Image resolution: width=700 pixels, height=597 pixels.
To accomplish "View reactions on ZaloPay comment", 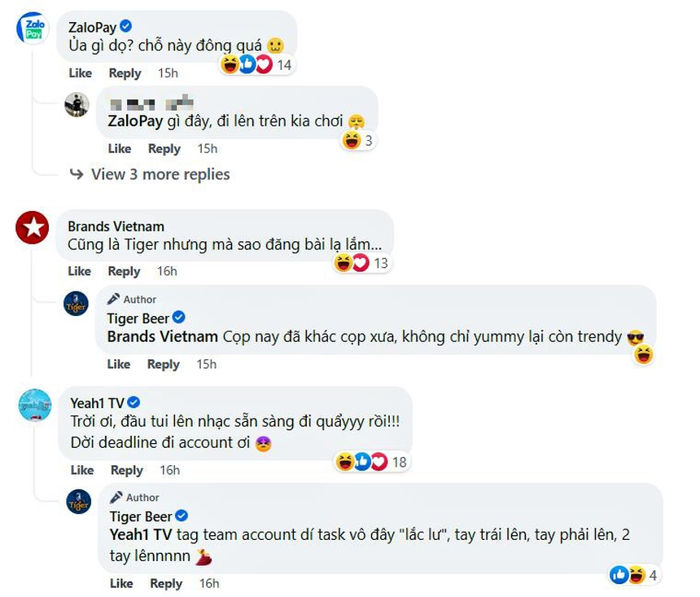I will [256, 65].
